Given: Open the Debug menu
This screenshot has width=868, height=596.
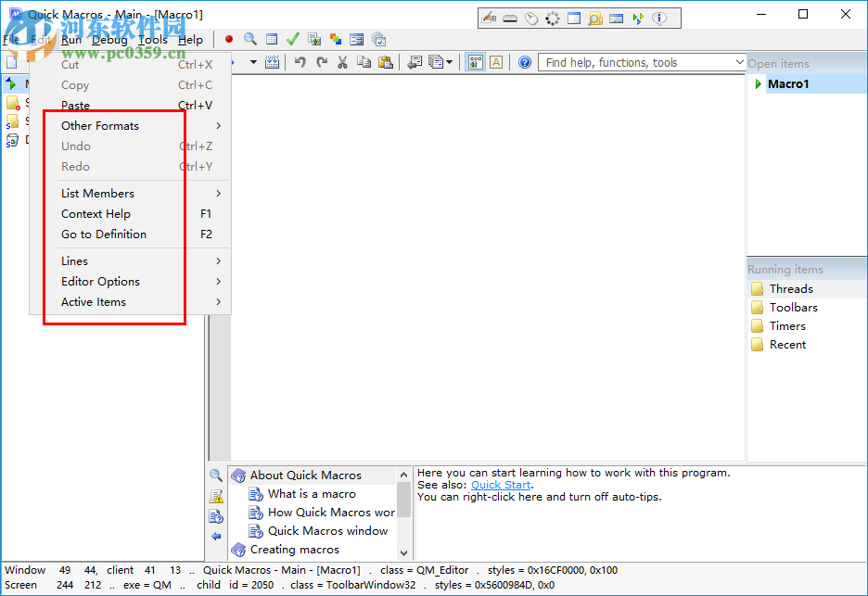Looking at the screenshot, I should 109,39.
